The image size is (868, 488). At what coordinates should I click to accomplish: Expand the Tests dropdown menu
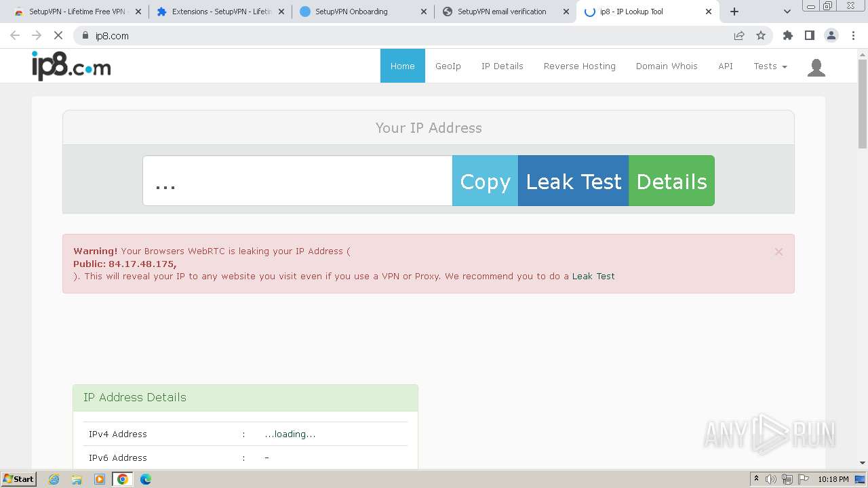coord(770,66)
